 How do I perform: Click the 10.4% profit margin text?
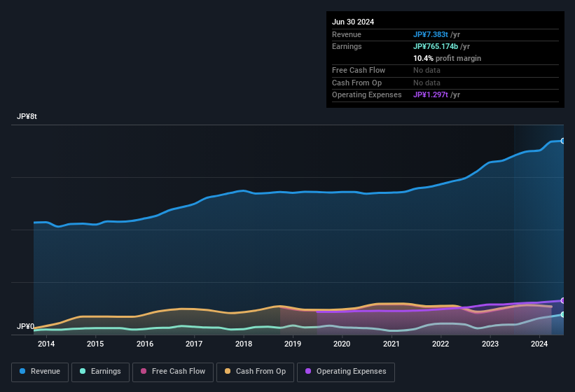[x=447, y=58]
